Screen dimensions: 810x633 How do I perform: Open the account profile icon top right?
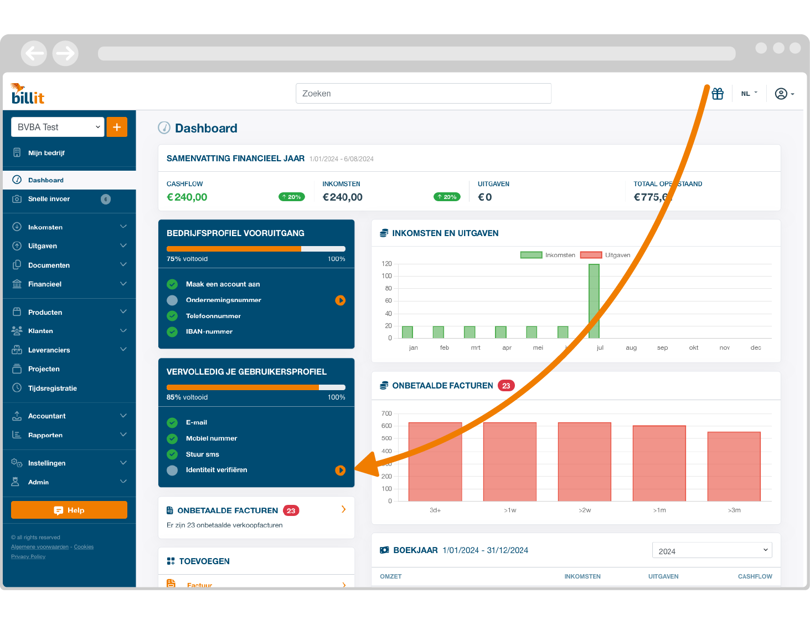[x=782, y=93]
